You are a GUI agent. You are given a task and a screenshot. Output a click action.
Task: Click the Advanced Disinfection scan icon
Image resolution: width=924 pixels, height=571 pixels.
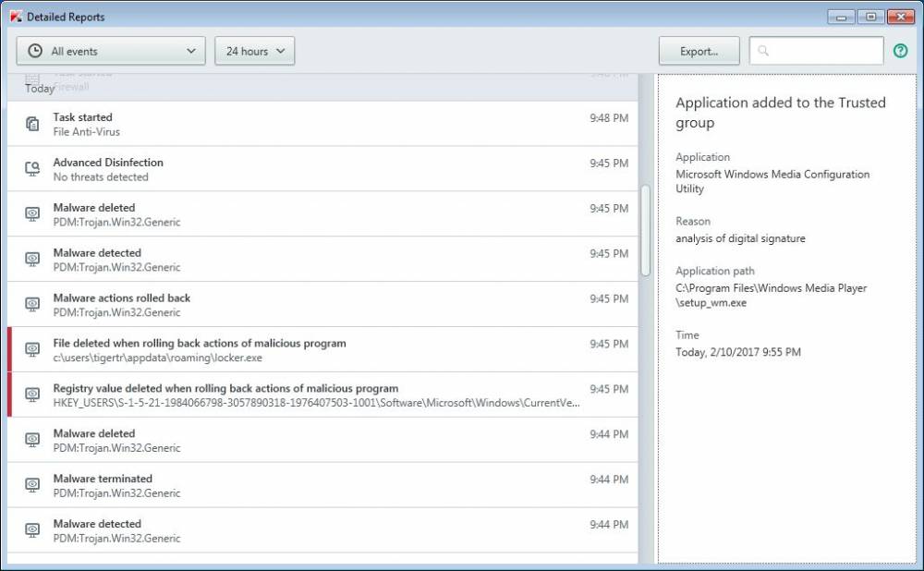(32, 168)
